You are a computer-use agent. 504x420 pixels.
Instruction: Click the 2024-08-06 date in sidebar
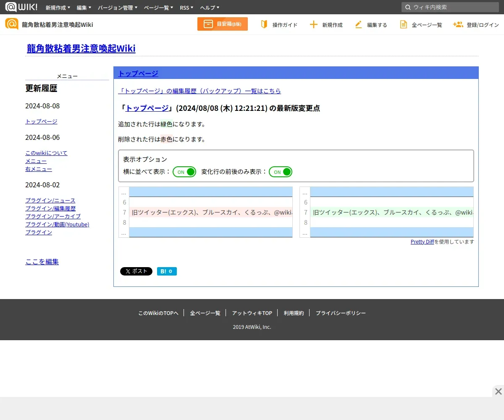coord(42,137)
